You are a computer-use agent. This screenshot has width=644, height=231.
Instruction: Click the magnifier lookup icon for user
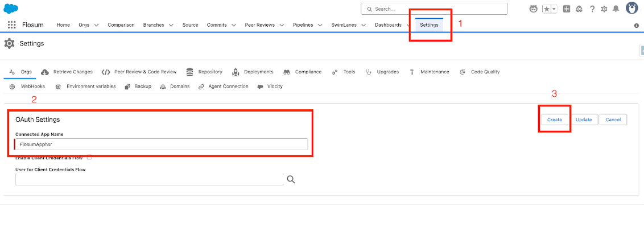(291, 179)
